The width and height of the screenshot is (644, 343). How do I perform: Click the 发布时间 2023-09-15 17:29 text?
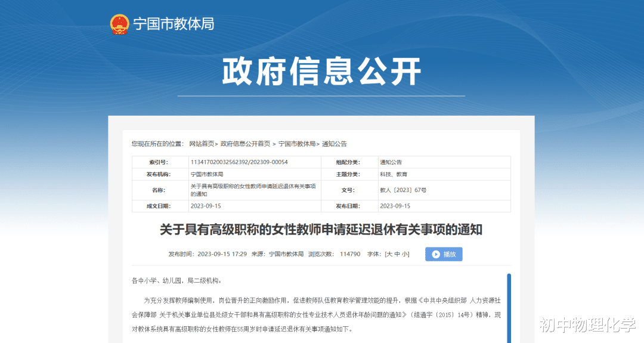coord(208,254)
